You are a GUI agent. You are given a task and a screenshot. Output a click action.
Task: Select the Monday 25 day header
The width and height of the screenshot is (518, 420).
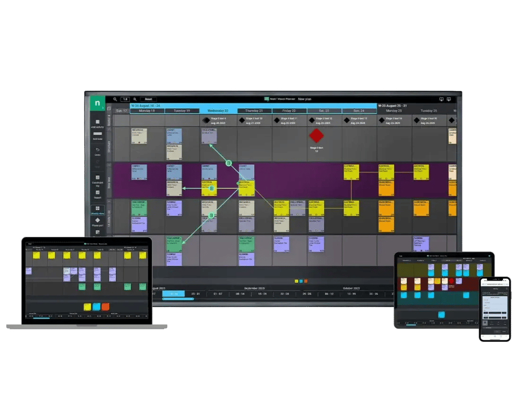click(394, 111)
